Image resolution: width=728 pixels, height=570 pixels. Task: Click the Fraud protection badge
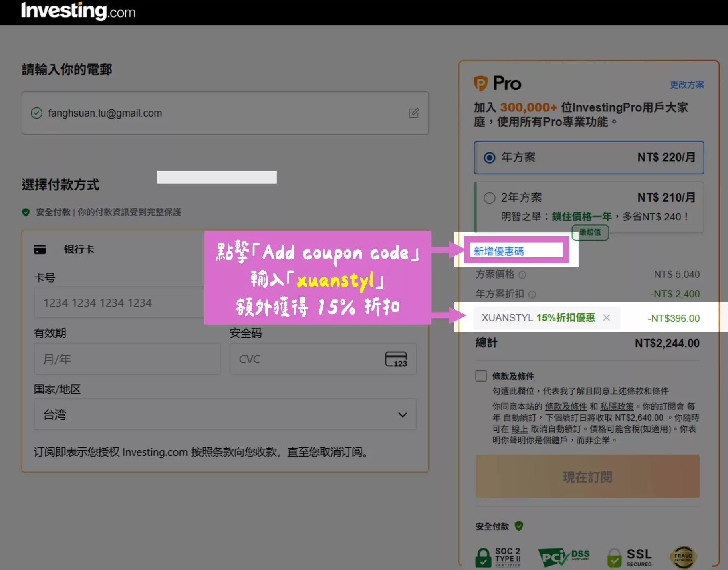pyautogui.click(x=684, y=557)
